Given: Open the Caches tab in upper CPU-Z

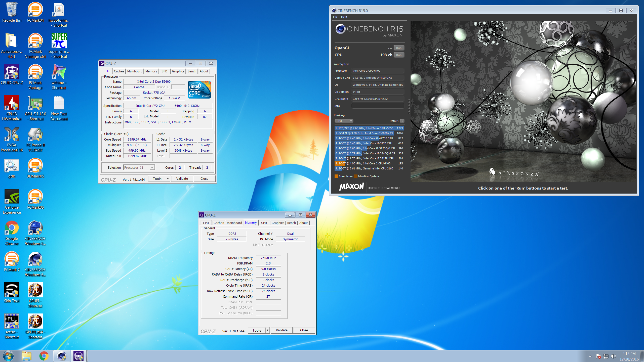Looking at the screenshot, I should point(119,71).
